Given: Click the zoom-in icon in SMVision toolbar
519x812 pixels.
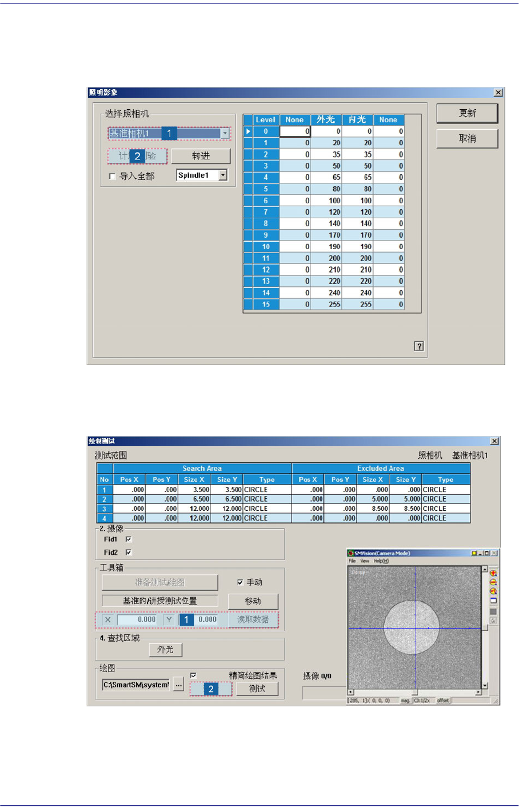Looking at the screenshot, I should (x=493, y=573).
